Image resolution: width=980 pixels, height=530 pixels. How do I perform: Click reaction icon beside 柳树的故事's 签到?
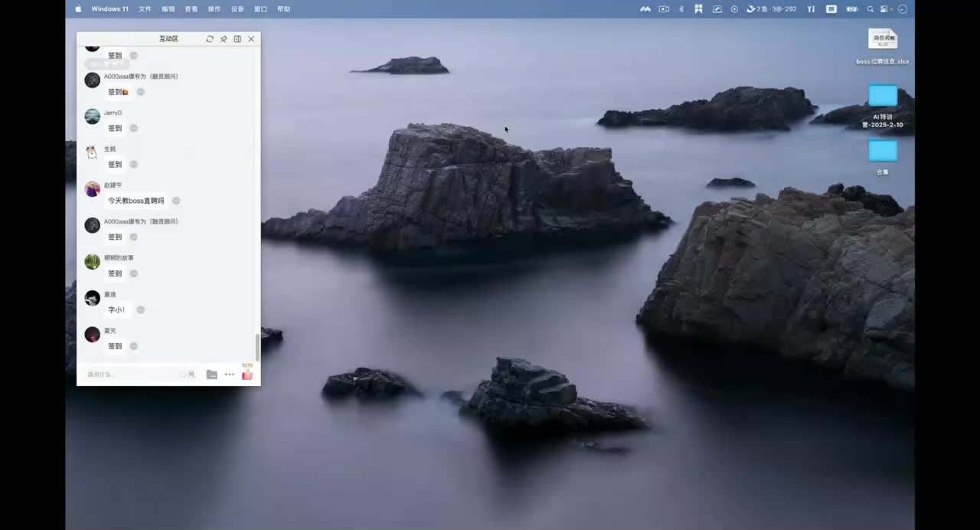(x=133, y=273)
